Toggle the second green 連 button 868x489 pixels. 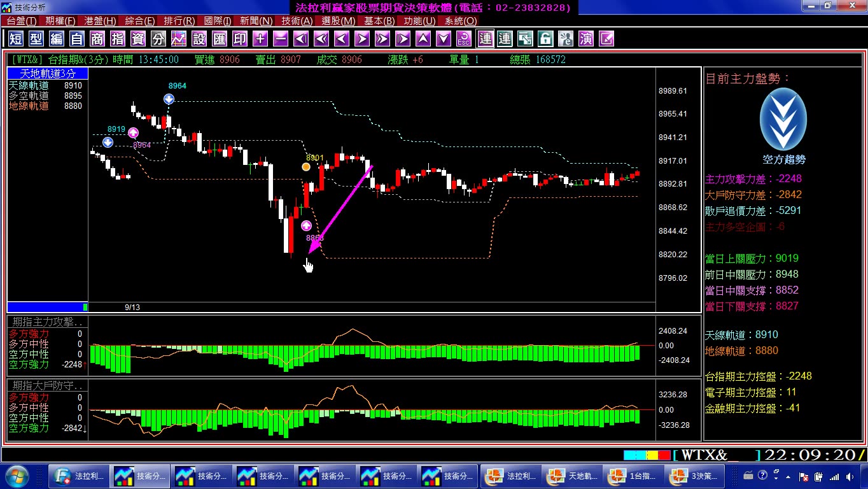pyautogui.click(x=505, y=39)
